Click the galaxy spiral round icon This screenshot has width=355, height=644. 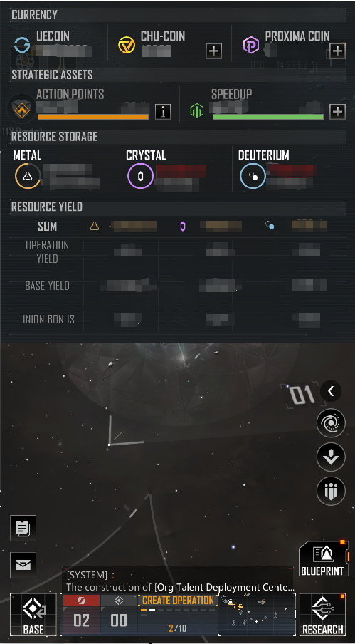[x=331, y=423]
